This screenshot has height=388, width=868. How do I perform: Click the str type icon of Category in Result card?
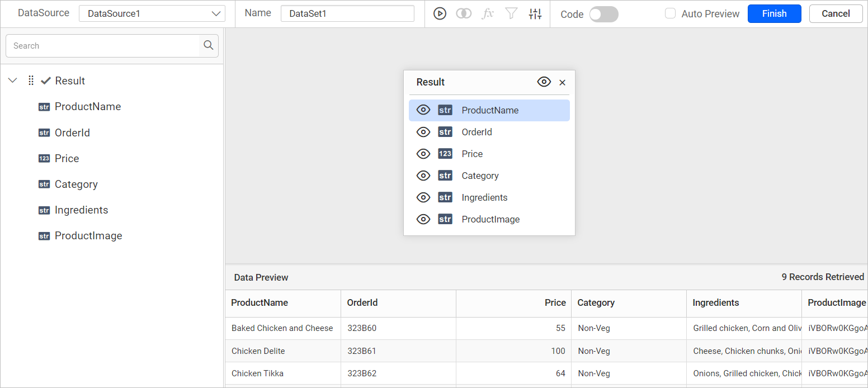[445, 176]
